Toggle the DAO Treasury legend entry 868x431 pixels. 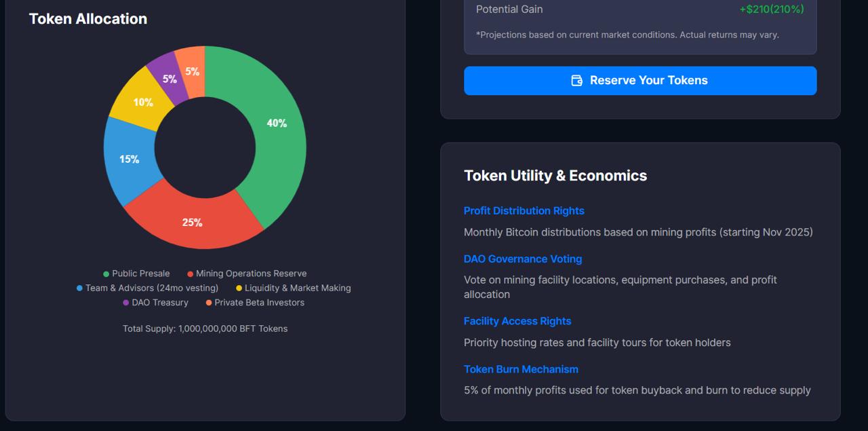click(155, 303)
